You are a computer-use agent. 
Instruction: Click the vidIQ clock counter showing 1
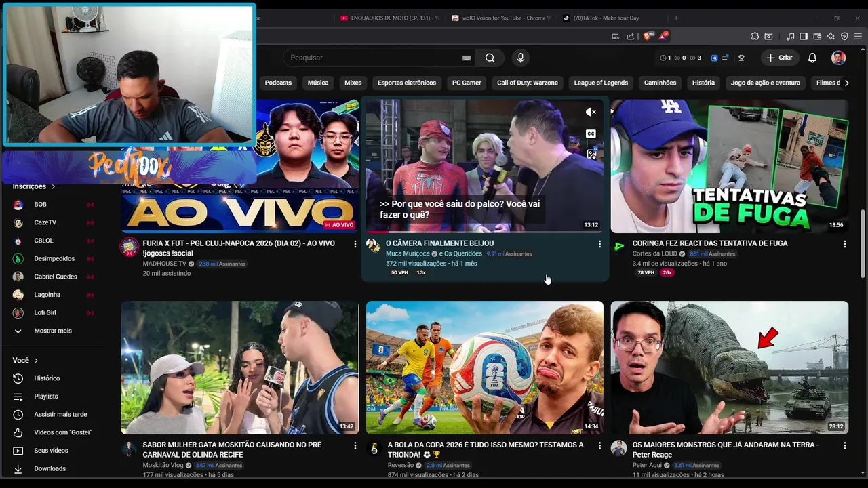(665, 58)
